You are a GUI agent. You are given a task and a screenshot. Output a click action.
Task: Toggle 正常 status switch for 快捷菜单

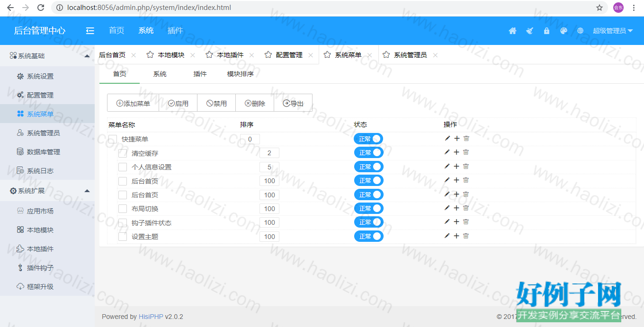[x=368, y=139]
